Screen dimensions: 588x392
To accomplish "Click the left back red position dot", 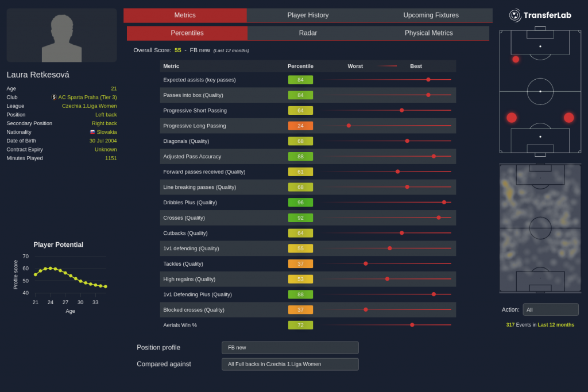I will (512, 118).
